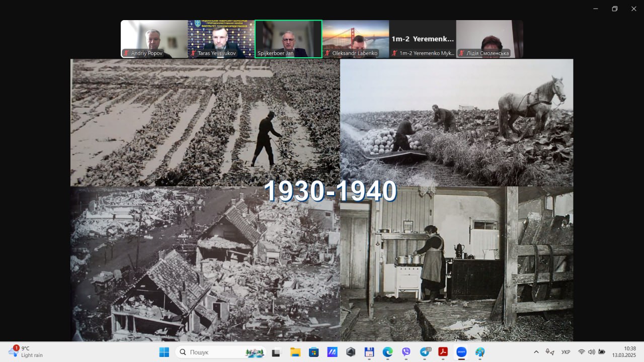Click the Windows Start button
Screen dimensions: 644x362
click(x=164, y=352)
